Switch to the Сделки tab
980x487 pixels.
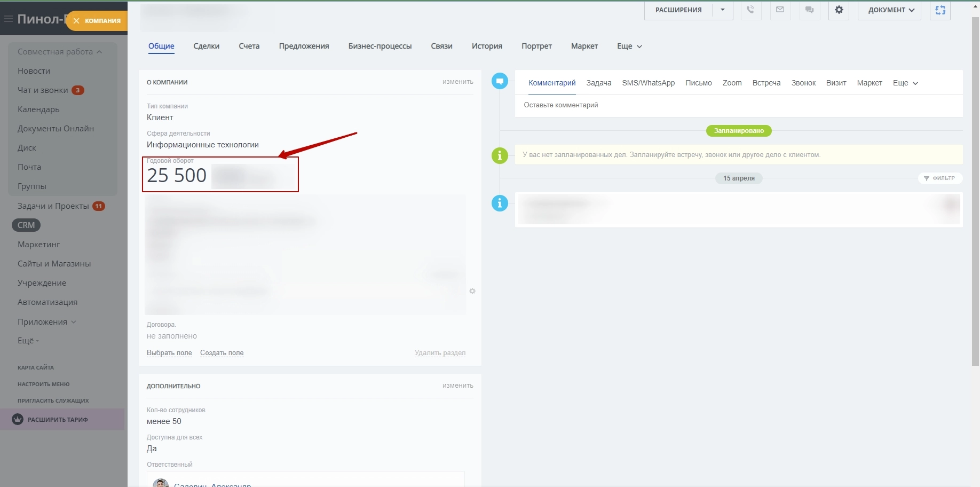coord(206,46)
